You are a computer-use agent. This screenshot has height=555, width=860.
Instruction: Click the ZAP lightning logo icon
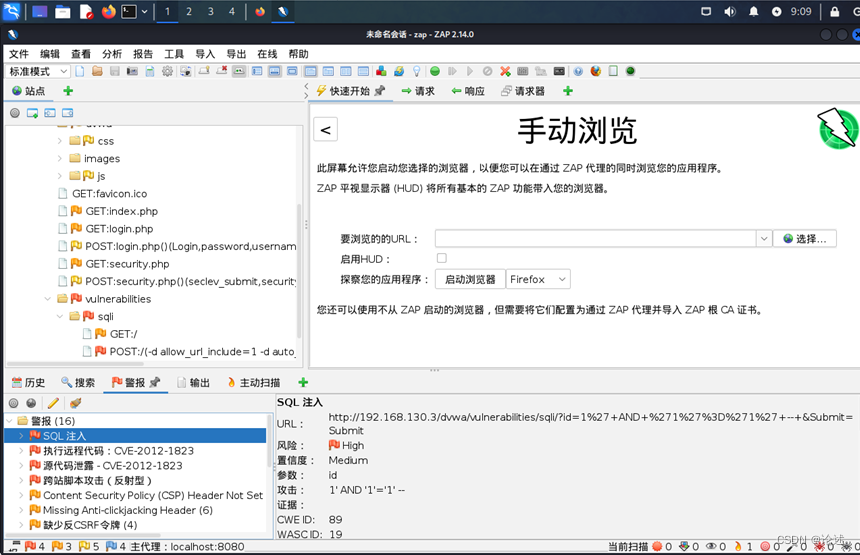838,128
